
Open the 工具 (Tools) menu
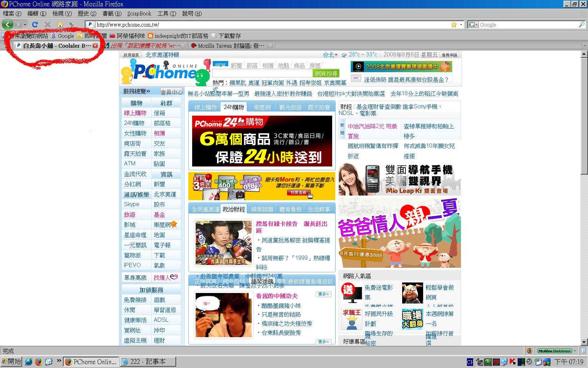coord(167,14)
